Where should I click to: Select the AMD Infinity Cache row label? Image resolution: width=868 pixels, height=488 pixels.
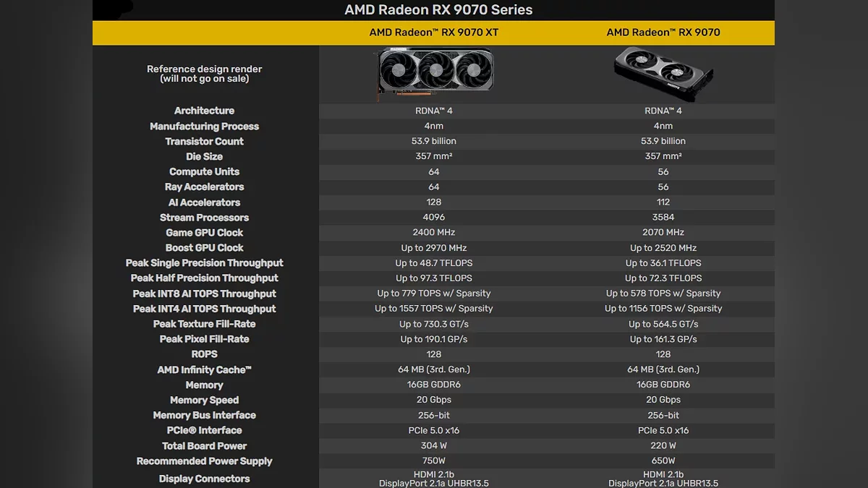point(204,370)
